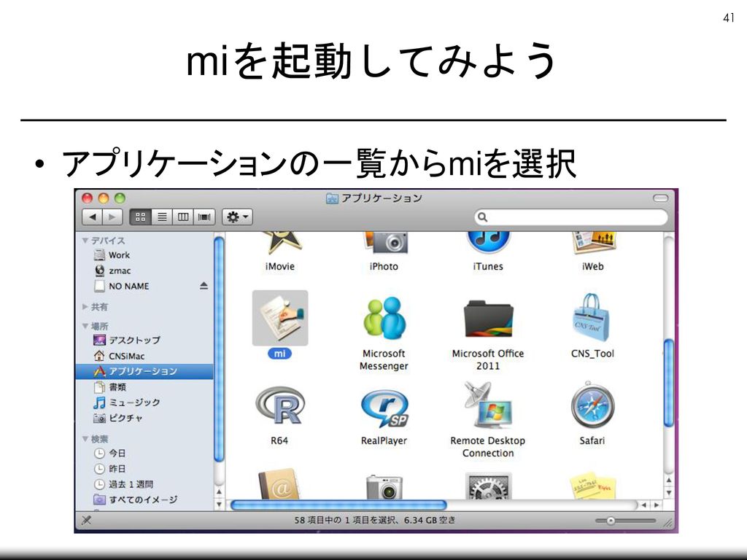
Task: Click the horizontal scrollbar thumb
Action: click(x=338, y=505)
